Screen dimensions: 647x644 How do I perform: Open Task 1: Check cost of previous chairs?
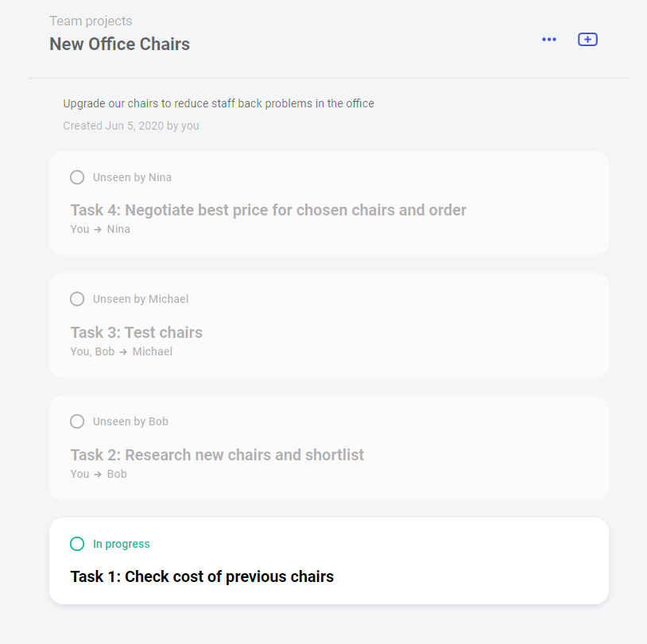[x=202, y=576]
